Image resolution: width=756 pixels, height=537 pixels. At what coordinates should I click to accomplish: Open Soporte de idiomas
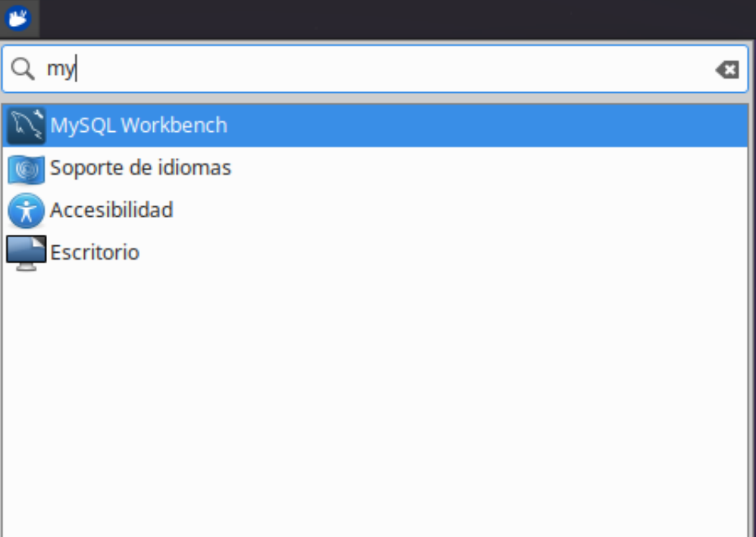coord(141,168)
